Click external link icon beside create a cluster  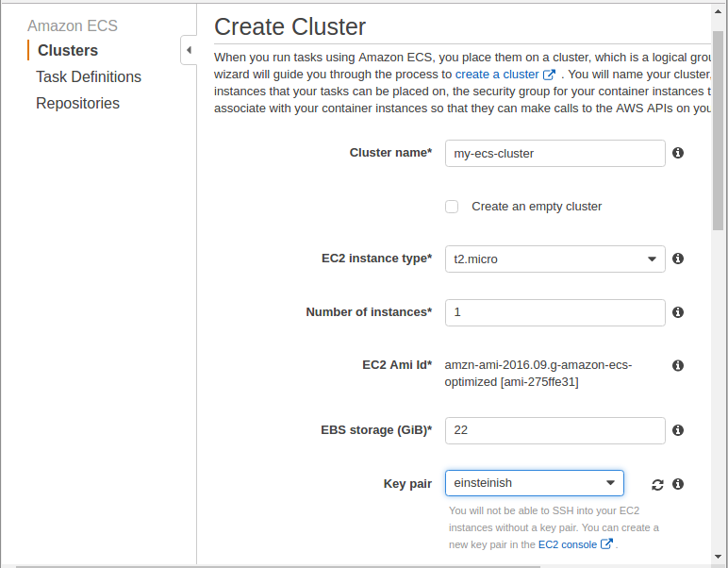click(x=549, y=75)
